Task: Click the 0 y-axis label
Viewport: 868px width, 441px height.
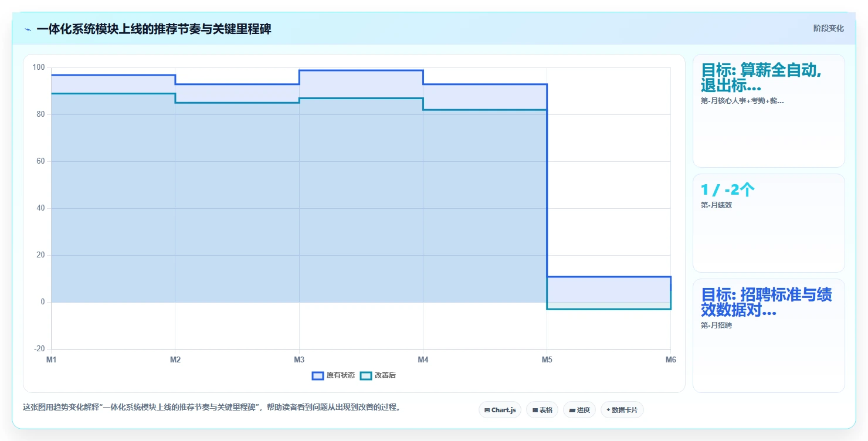Action: click(x=43, y=302)
